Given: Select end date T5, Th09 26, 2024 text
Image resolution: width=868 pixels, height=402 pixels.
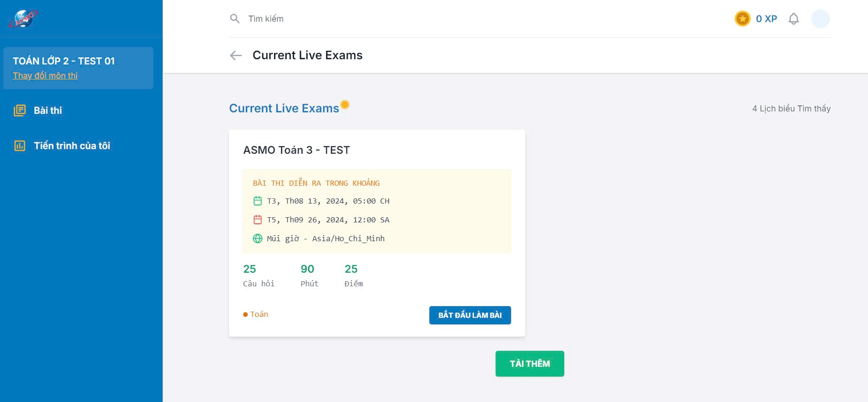Looking at the screenshot, I should [328, 220].
